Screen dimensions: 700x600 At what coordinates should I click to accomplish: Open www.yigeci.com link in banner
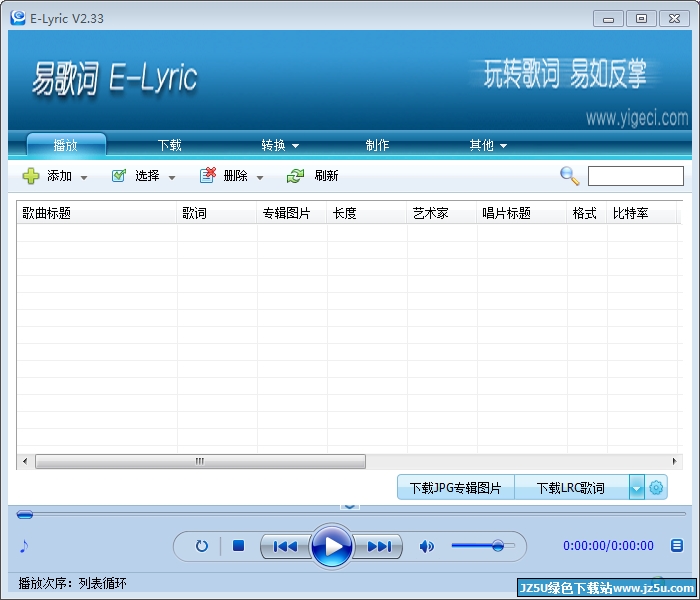(x=637, y=118)
